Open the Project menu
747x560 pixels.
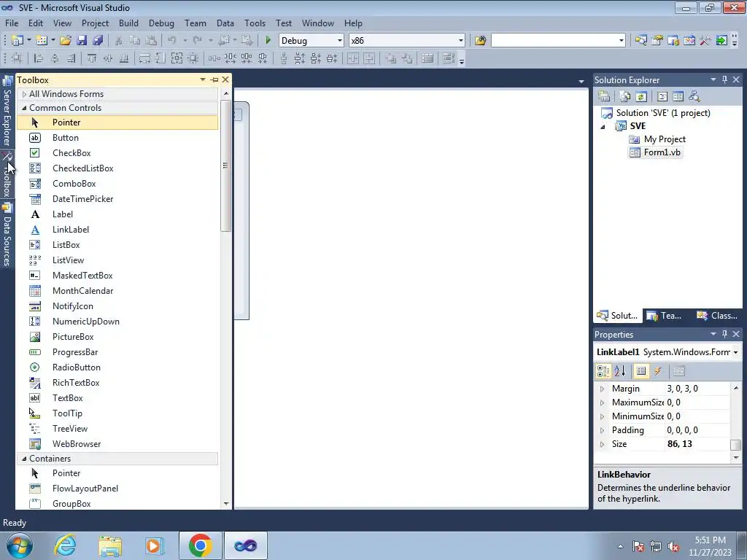95,23
